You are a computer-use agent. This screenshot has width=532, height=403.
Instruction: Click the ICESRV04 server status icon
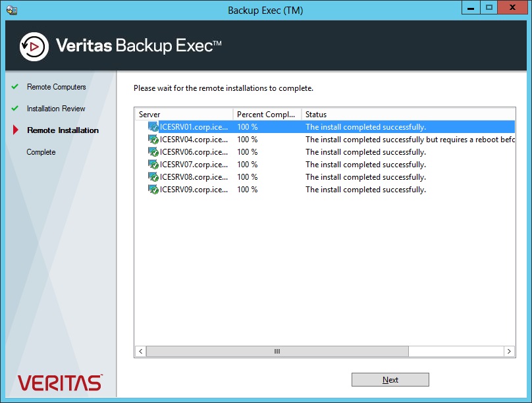coord(153,140)
